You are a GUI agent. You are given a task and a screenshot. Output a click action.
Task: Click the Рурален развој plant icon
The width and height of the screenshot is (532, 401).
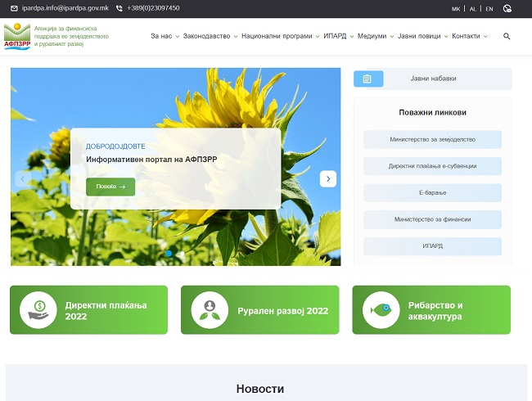click(x=210, y=310)
